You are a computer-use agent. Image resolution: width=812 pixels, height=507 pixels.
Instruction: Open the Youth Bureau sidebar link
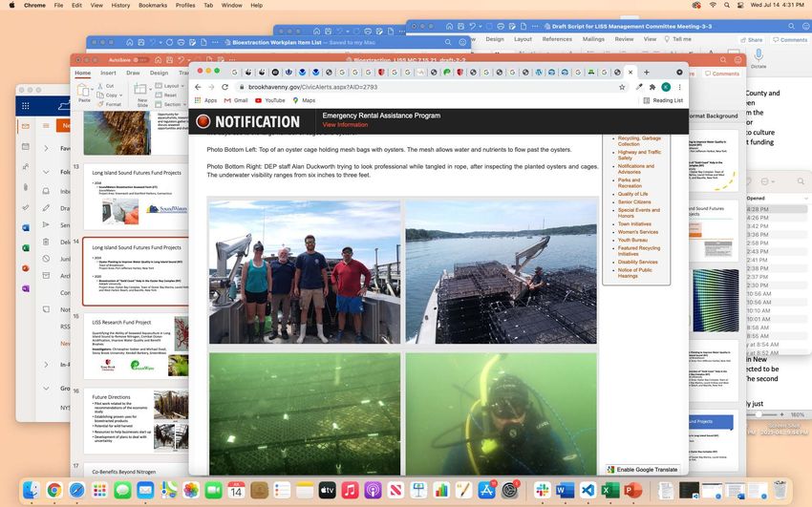click(x=632, y=240)
